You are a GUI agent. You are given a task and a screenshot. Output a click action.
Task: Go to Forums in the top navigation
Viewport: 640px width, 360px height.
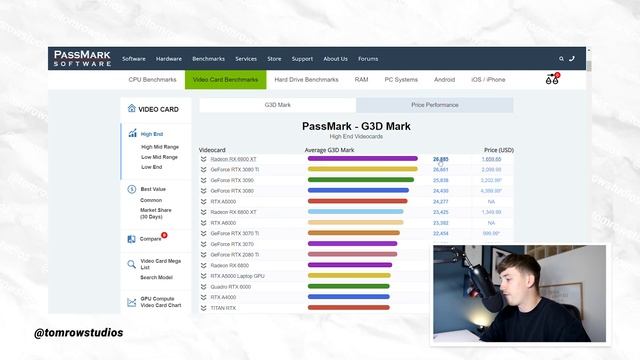coord(368,59)
